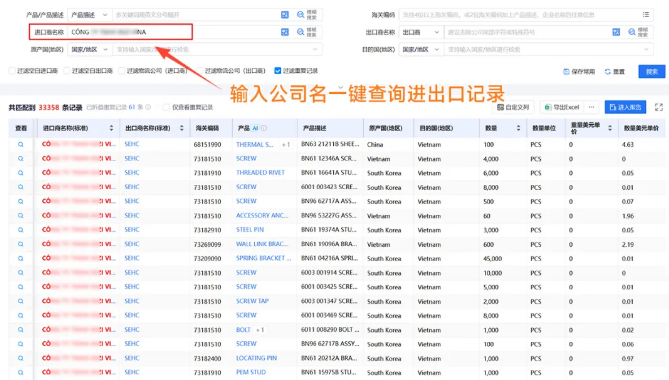Image resolution: width=669 pixels, height=380 pixels.
Task: Open the WALL LINK BRAC... product link
Action: click(x=262, y=244)
